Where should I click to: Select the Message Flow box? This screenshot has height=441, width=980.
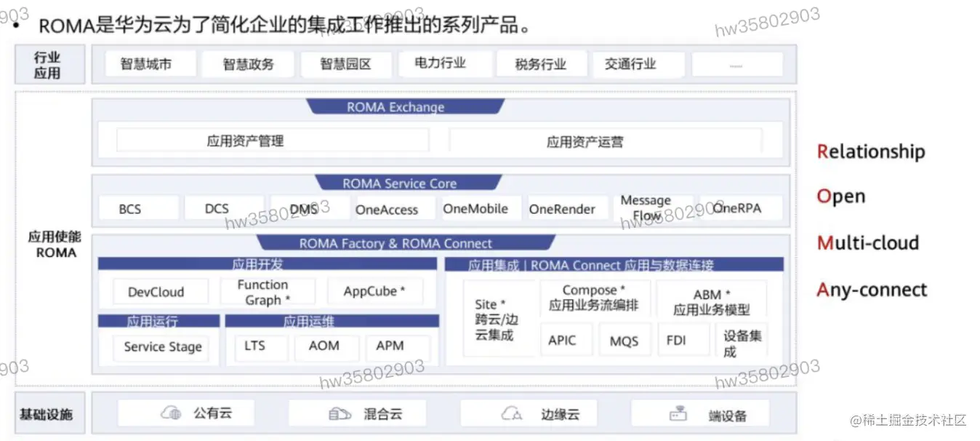(x=652, y=209)
